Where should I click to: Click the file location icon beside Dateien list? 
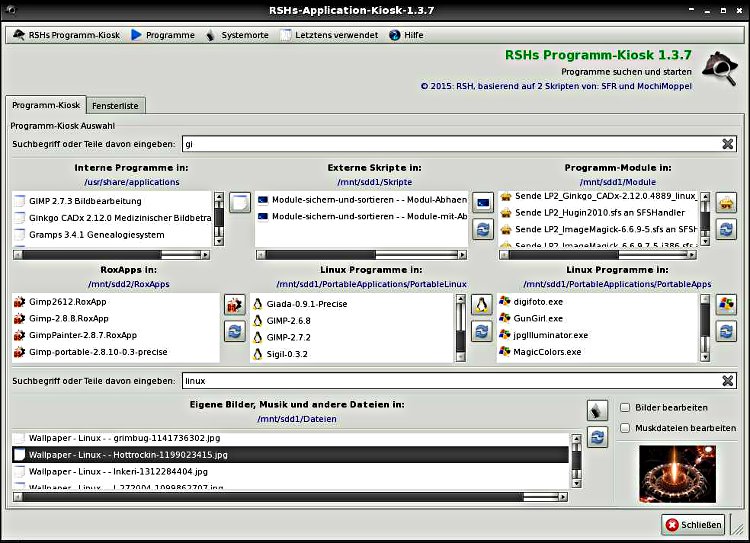pos(597,410)
